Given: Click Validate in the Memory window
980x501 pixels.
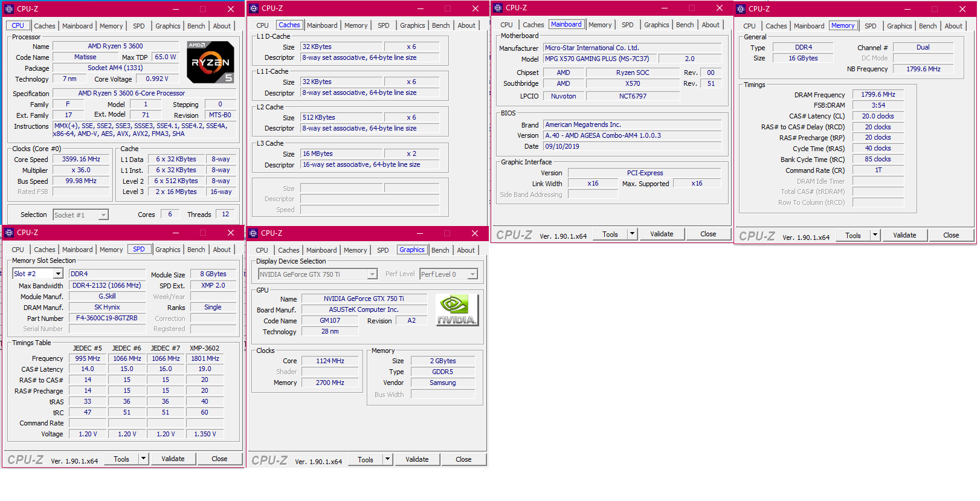Looking at the screenshot, I should pyautogui.click(x=904, y=235).
